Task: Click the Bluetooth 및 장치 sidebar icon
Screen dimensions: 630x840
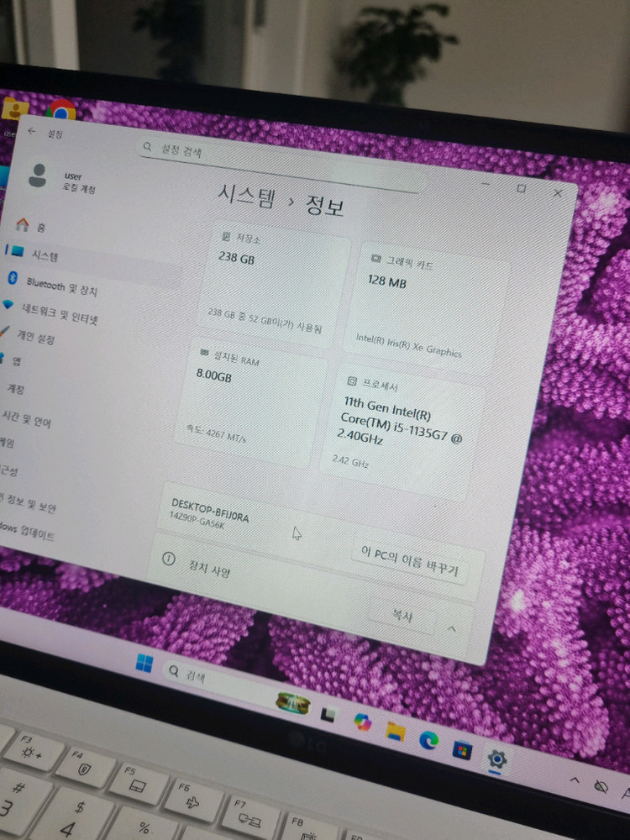Action: (x=13, y=279)
